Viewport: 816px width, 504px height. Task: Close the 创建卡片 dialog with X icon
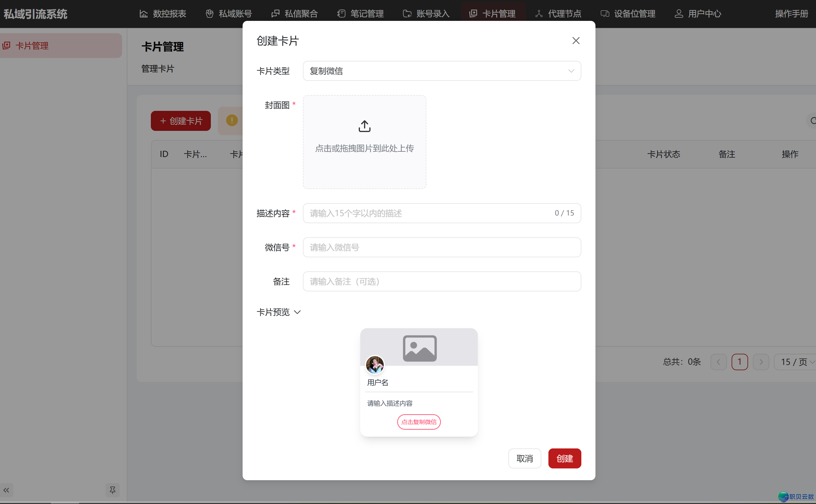[576, 41]
